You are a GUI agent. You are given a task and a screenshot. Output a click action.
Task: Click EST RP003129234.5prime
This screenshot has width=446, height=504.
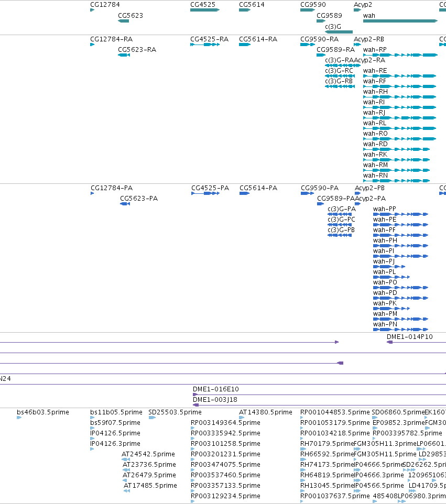click(225, 496)
